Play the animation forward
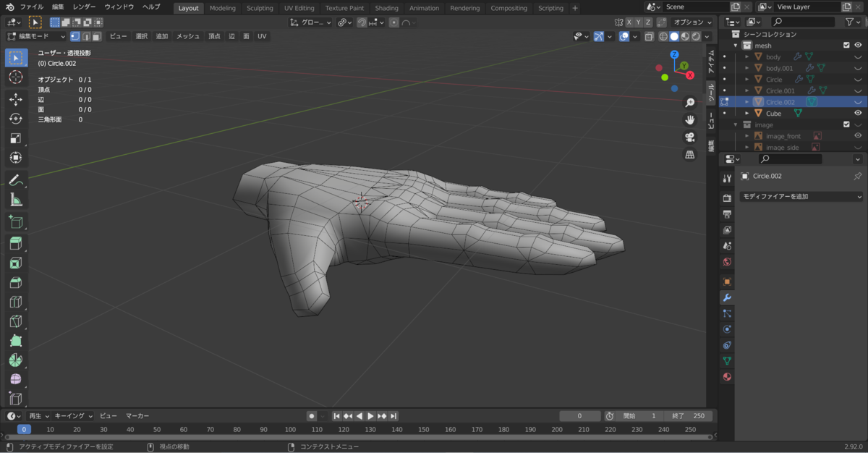 (370, 416)
